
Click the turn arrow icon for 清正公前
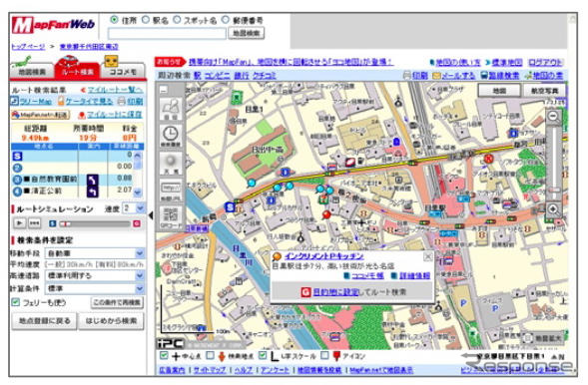(x=92, y=192)
